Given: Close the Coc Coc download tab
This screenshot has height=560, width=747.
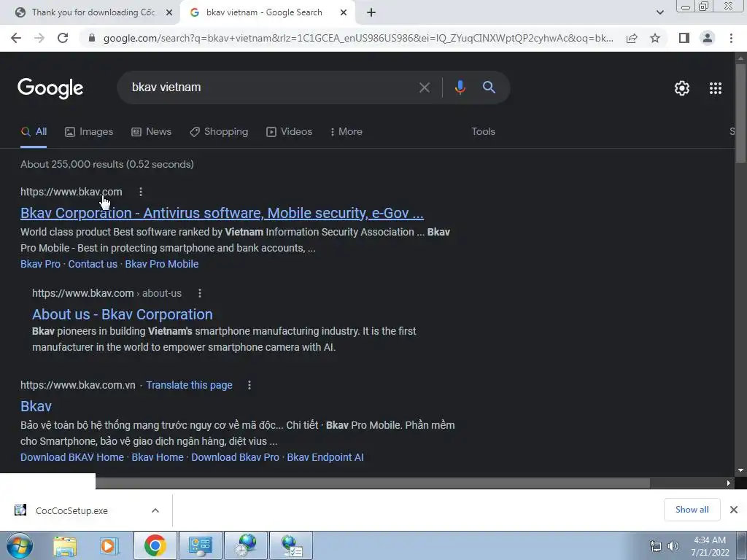Looking at the screenshot, I should pyautogui.click(x=169, y=13).
